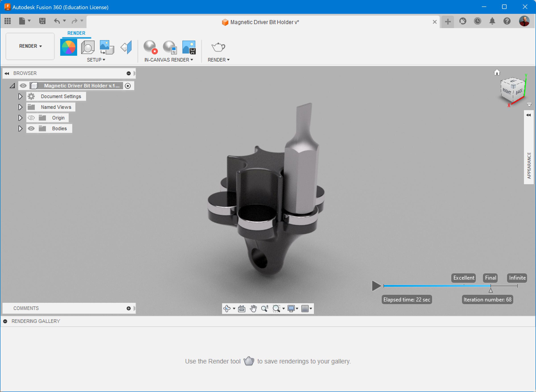Screen dimensions: 536x392
Task: Open the Appearance tool in Setup
Action: tap(68, 47)
